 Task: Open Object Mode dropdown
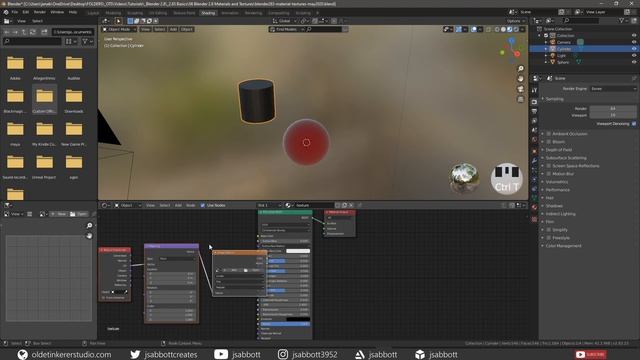coord(119,29)
